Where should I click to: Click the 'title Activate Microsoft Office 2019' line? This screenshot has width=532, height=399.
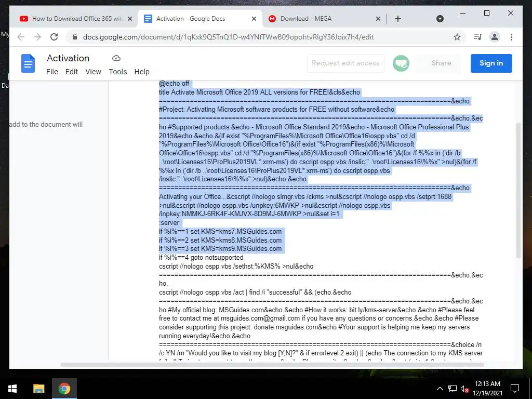(x=260, y=92)
